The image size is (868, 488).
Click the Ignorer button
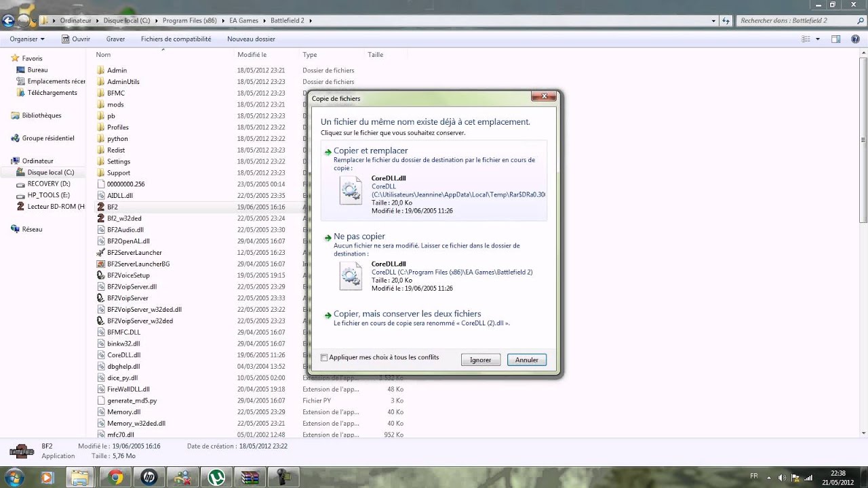pyautogui.click(x=480, y=360)
